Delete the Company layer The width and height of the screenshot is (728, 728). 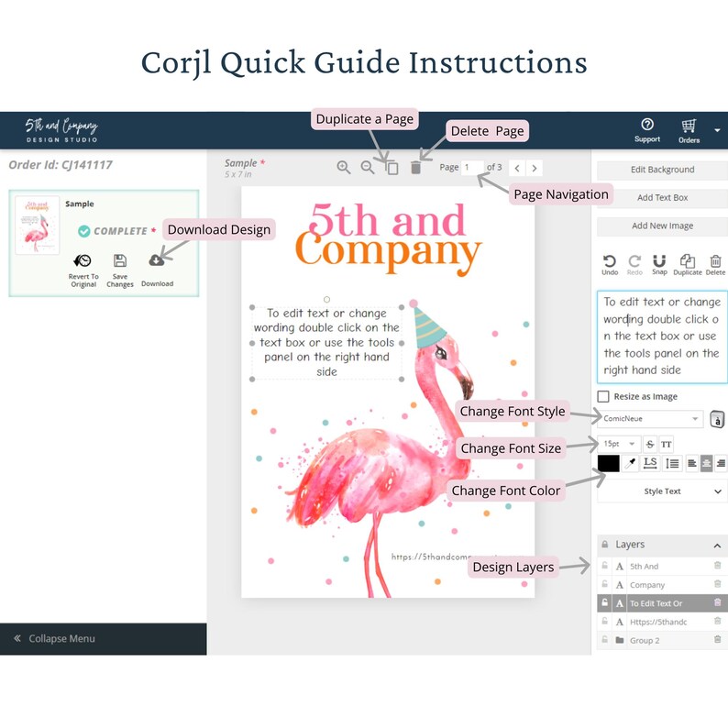(717, 584)
